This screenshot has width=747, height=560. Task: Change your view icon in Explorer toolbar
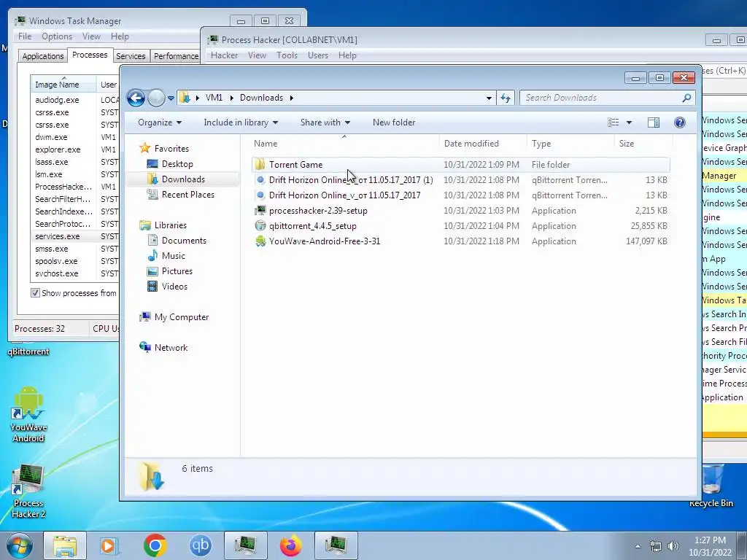coord(613,122)
